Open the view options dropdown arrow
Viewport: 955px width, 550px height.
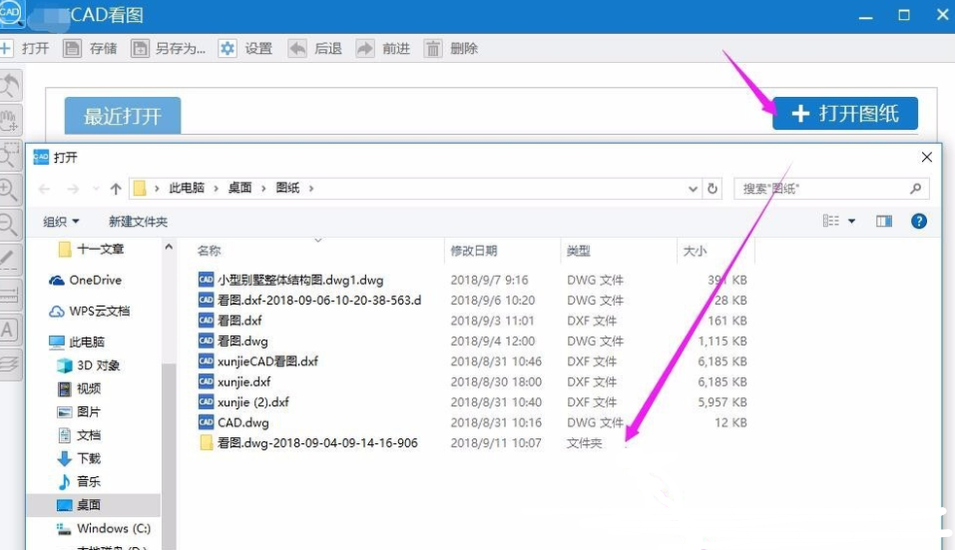[x=852, y=221]
